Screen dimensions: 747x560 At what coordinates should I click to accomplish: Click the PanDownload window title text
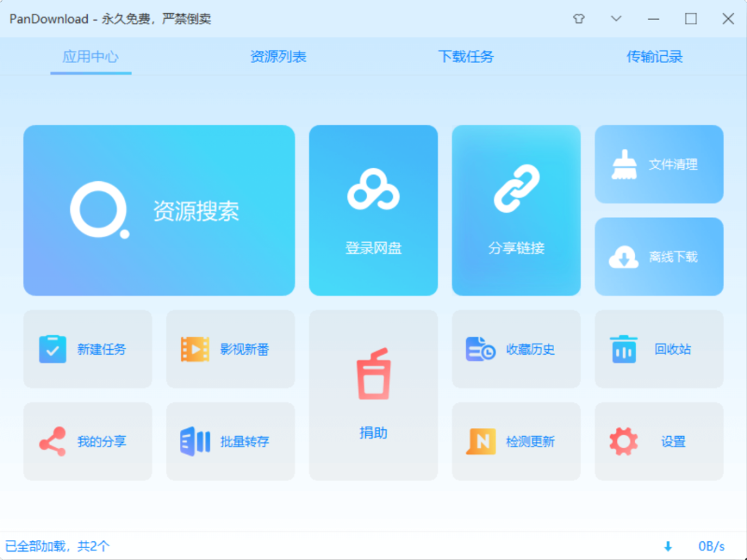[x=110, y=19]
